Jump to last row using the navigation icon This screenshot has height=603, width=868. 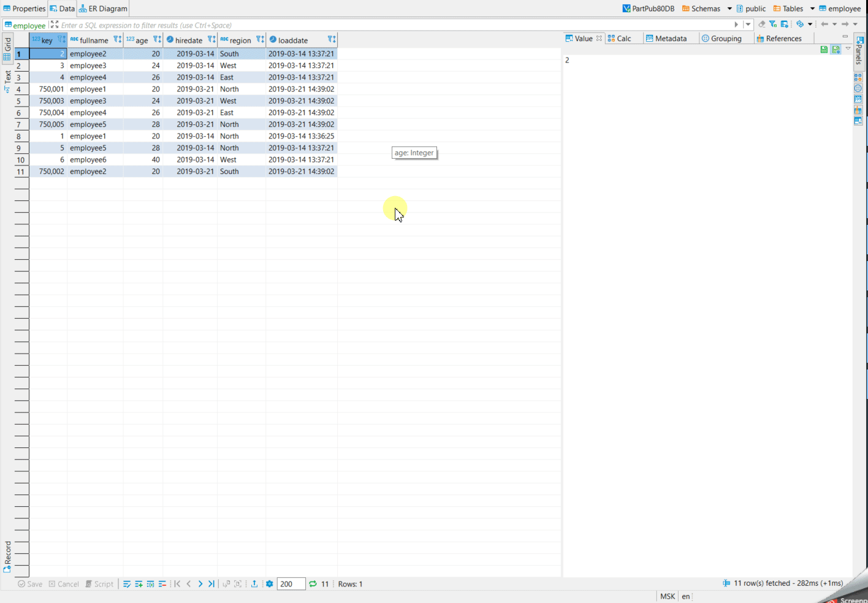(x=211, y=584)
